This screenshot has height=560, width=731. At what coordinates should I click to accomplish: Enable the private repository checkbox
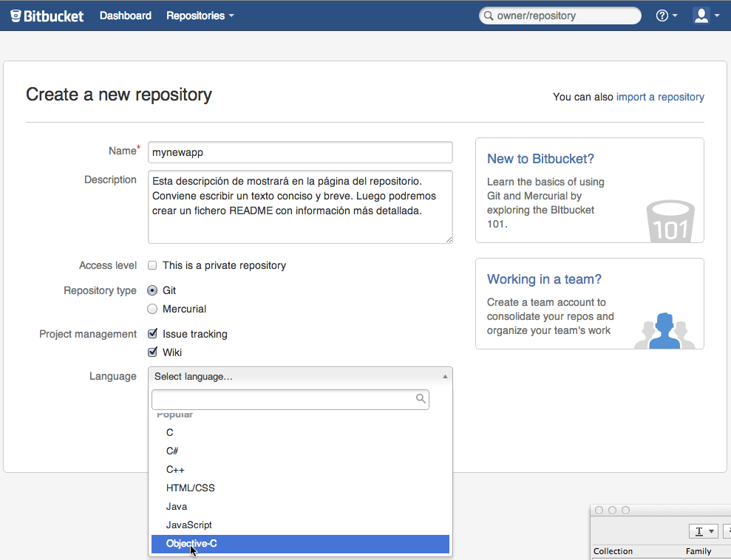pyautogui.click(x=152, y=265)
